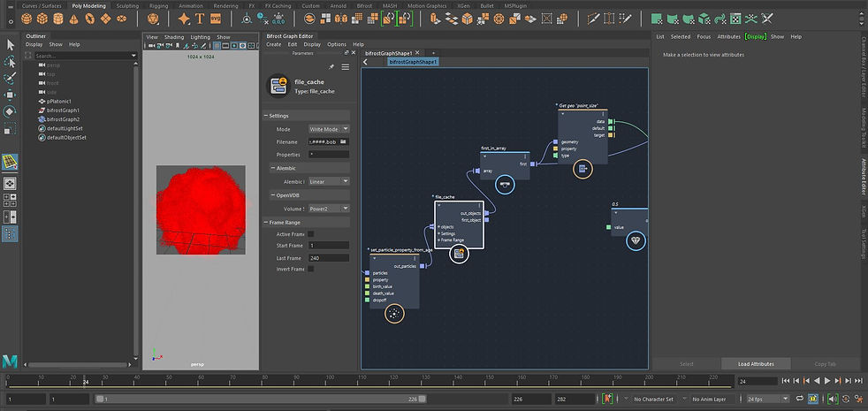
Task: Browse for cache Filename folder icon
Action: [x=343, y=141]
